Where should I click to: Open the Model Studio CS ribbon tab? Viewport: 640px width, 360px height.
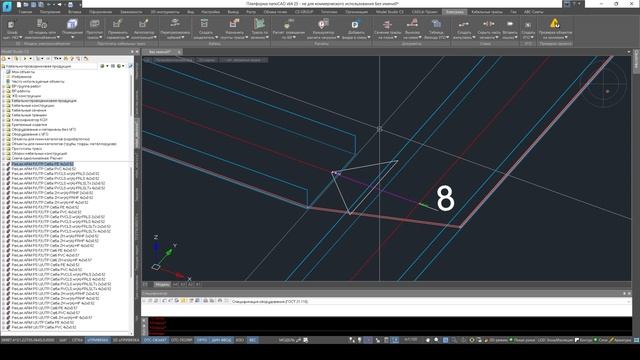[x=389, y=12]
